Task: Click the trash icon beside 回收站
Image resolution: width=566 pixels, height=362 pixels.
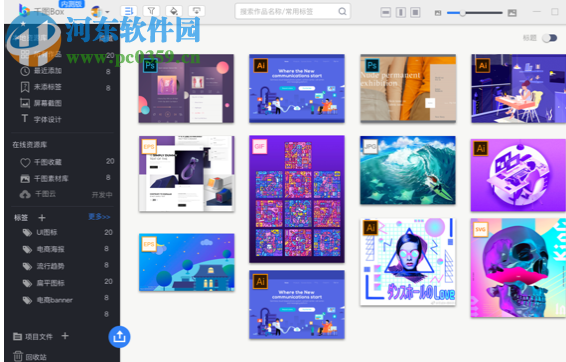Action: coord(18,357)
